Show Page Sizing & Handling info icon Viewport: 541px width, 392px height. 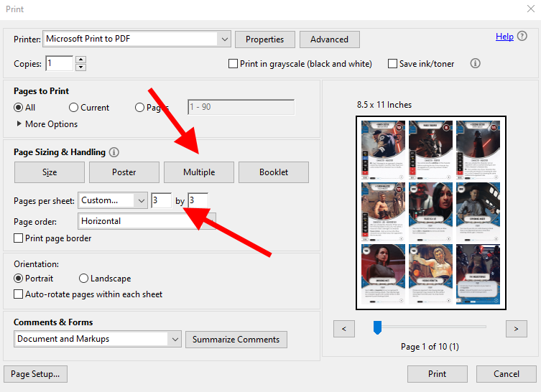(x=114, y=152)
